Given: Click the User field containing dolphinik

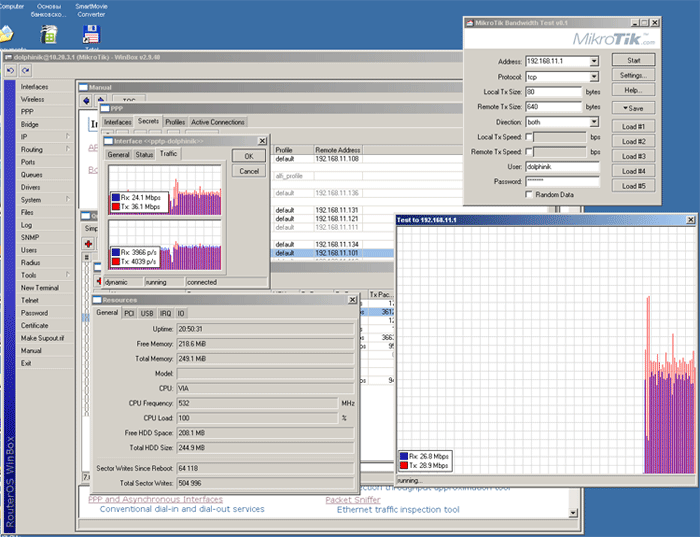Looking at the screenshot, I should [x=562, y=167].
